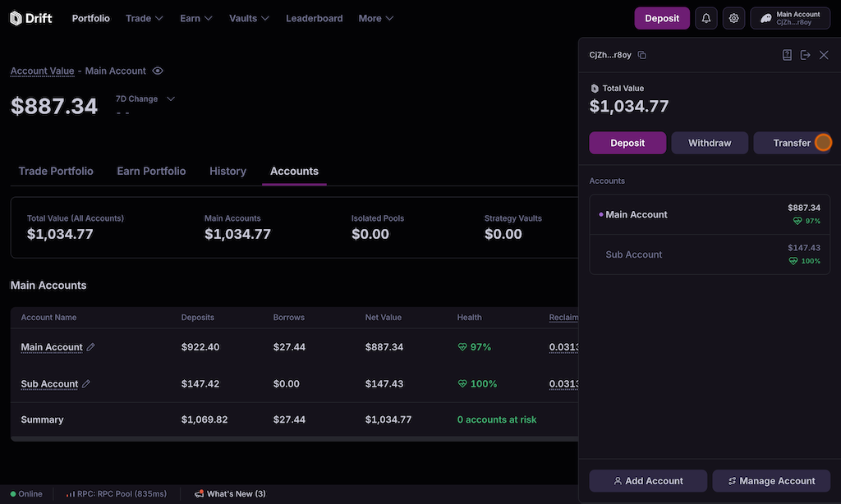The width and height of the screenshot is (841, 504).
Task: Click the Add Account button
Action: click(x=648, y=481)
